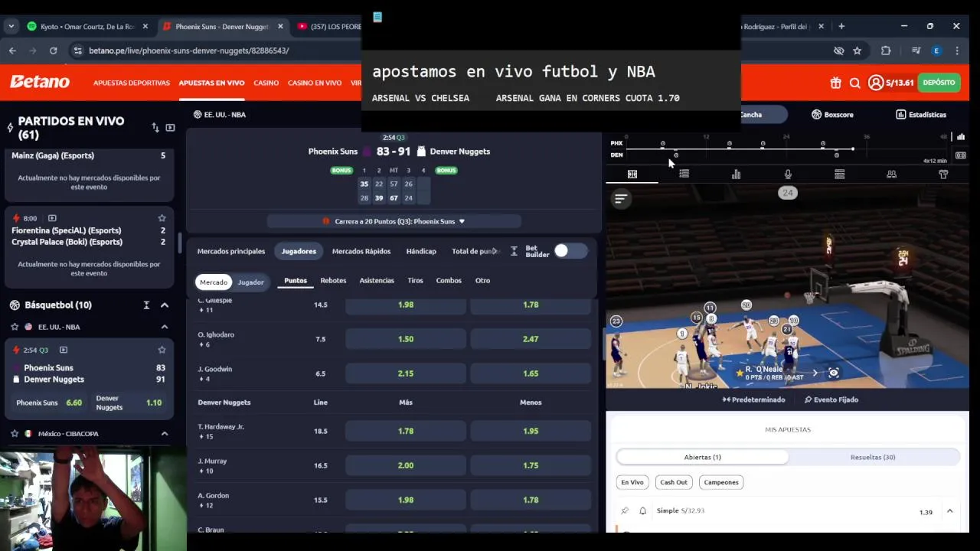Open the standings table tracker icon
This screenshot has height=551, width=980.
pos(840,174)
